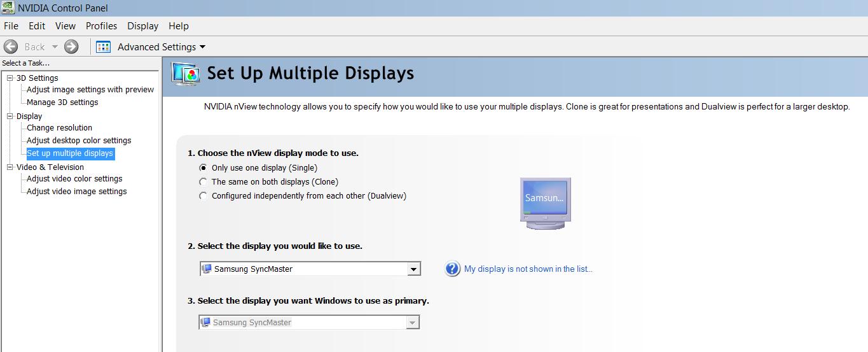The image size is (868, 352).
Task: Collapse the Display tree node
Action: pyautogui.click(x=10, y=116)
